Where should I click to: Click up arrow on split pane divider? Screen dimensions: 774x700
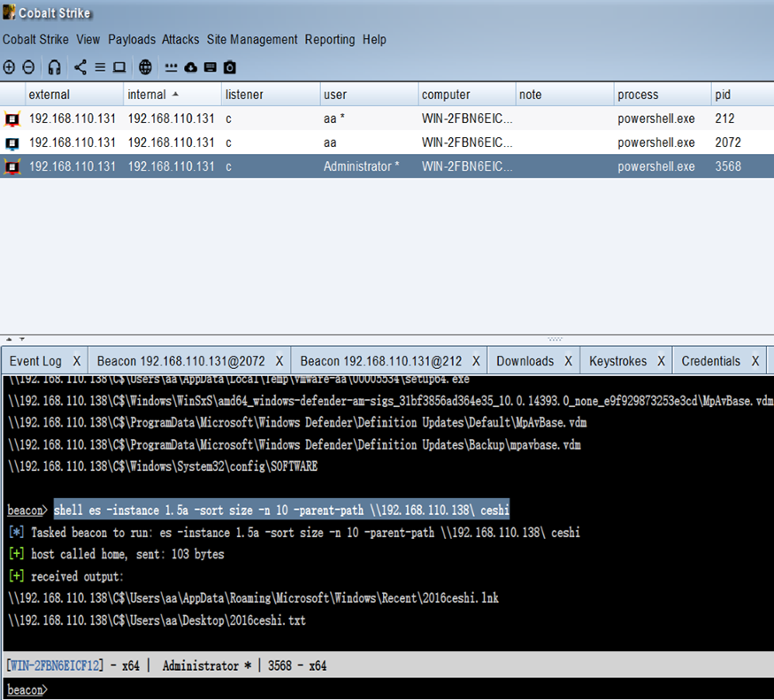pos(9,339)
